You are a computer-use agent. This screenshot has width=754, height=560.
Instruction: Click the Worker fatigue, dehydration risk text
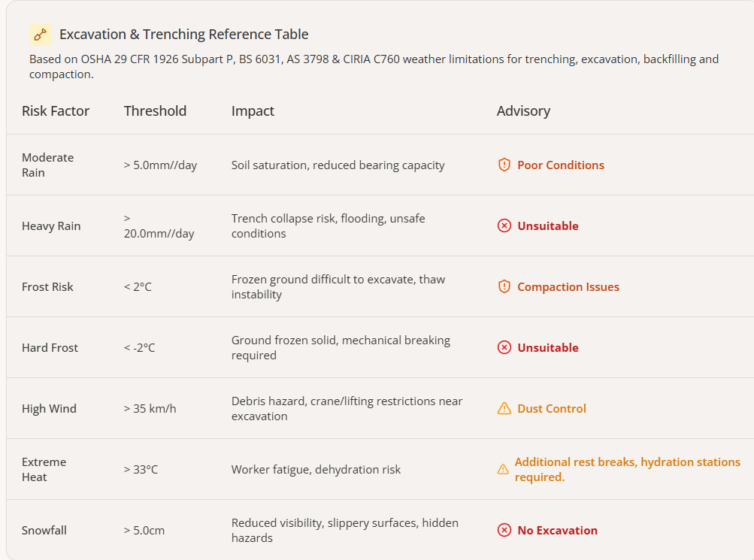316,469
